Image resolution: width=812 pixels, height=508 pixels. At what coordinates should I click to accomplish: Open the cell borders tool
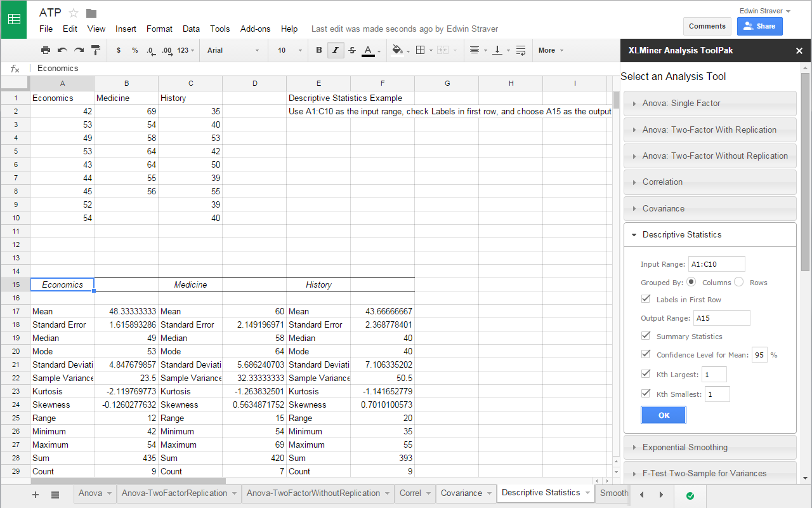tap(420, 50)
